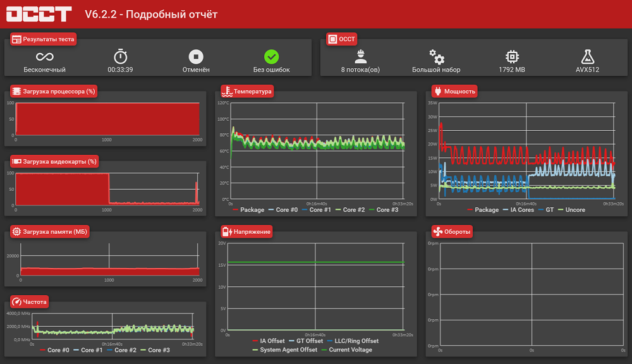Click the Обороты panel header

[x=452, y=232]
